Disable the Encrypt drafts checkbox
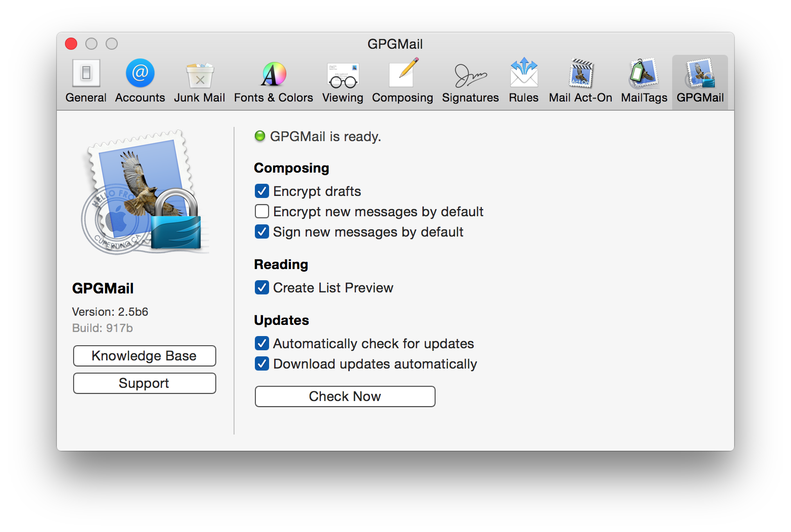The height and width of the screenshot is (532, 791). [262, 191]
